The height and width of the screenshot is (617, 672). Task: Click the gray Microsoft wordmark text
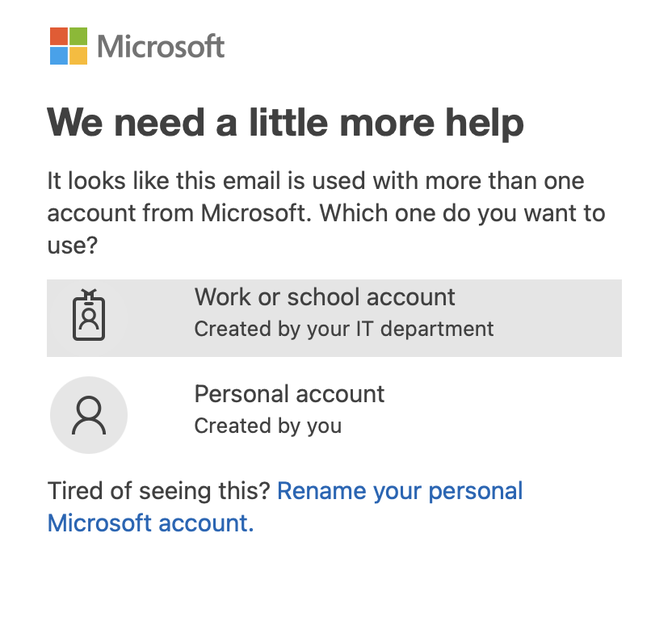[x=161, y=47]
